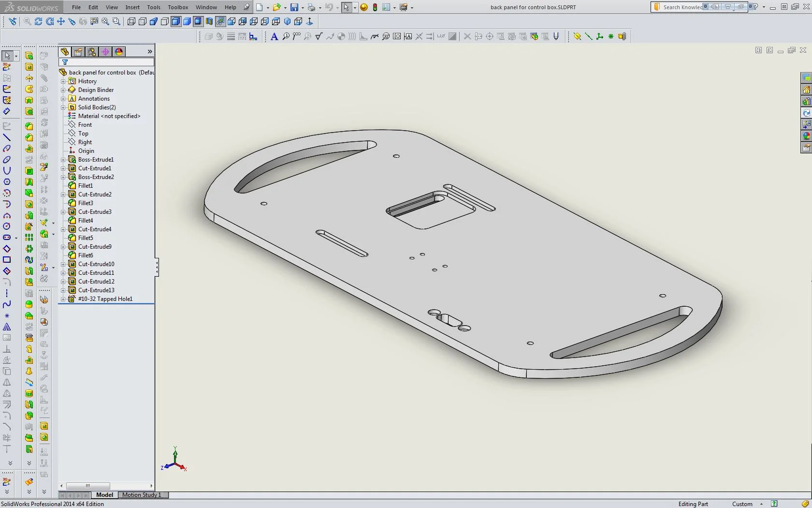Click the filter funnel icon in FeatureManager
Screen dimensions: 812x508
click(x=65, y=62)
